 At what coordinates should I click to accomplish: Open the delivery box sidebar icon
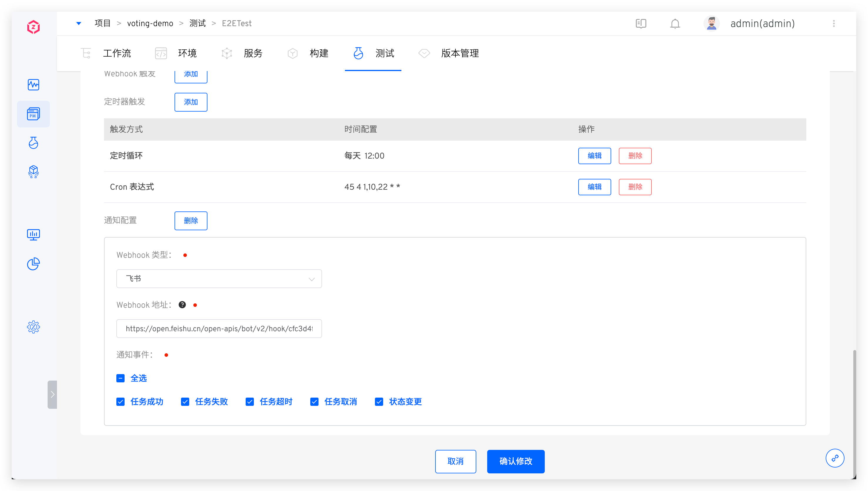pos(33,172)
